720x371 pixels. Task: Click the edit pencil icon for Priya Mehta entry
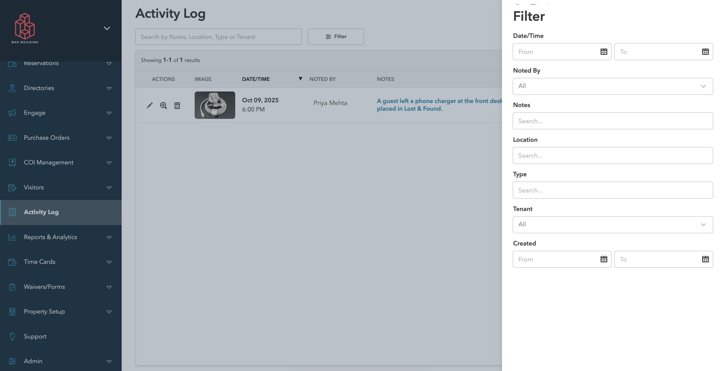tap(150, 106)
